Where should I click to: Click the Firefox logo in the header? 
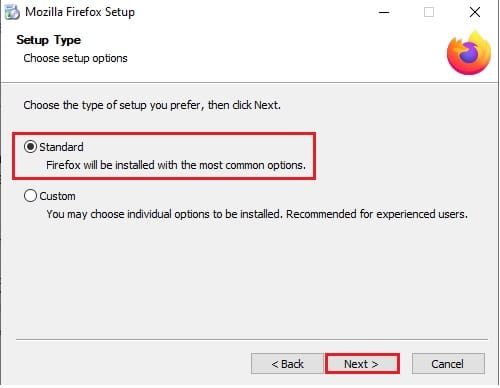[x=469, y=53]
